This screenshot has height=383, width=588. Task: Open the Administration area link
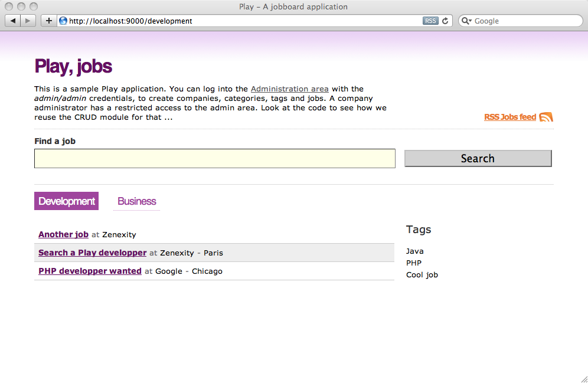289,89
